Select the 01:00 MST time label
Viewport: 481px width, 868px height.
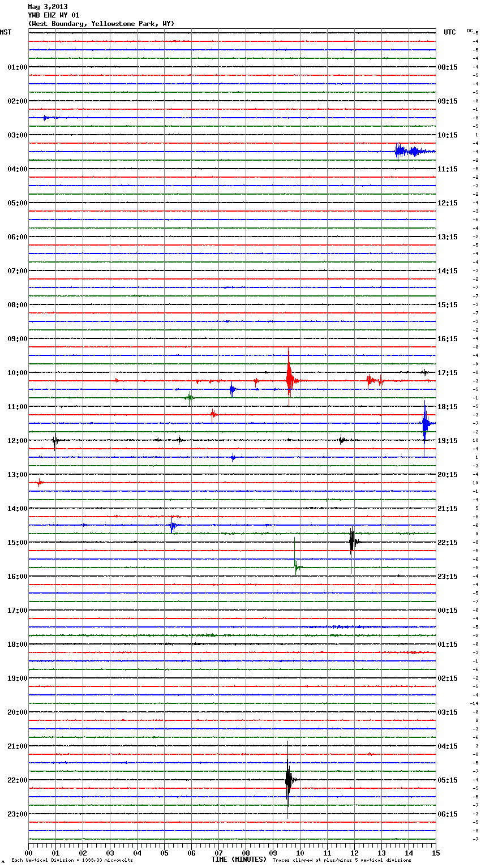click(18, 67)
